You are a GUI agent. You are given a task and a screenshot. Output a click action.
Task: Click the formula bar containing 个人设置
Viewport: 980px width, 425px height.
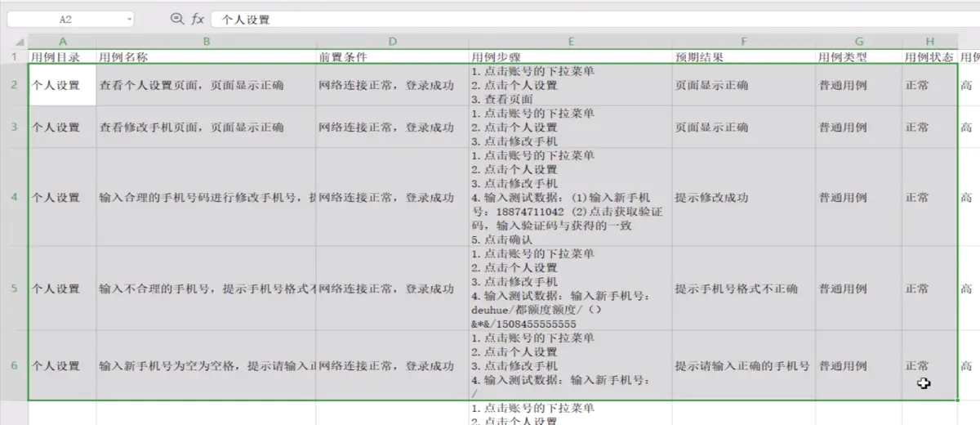[595, 19]
